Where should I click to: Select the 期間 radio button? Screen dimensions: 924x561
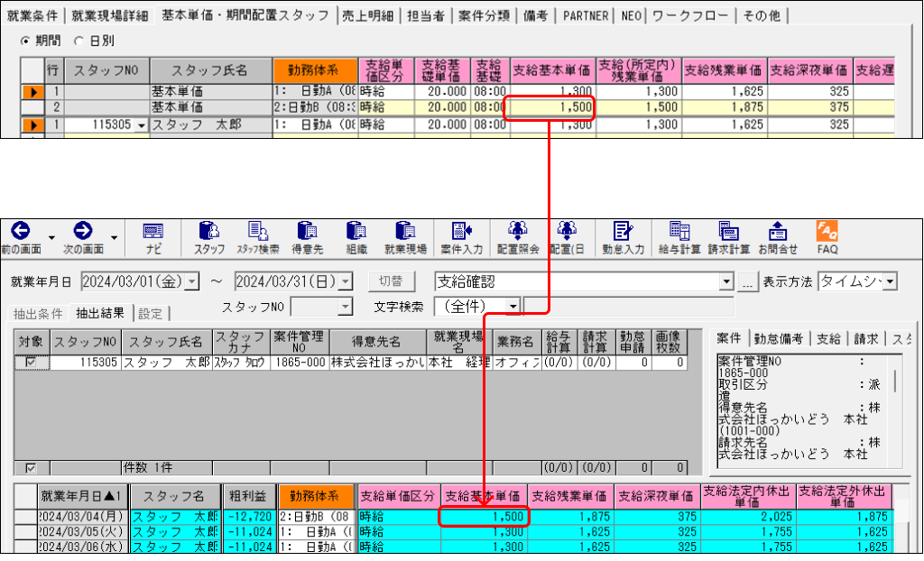pyautogui.click(x=25, y=41)
